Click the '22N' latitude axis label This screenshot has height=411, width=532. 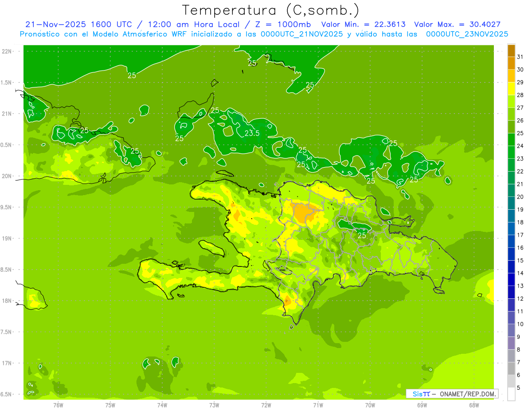pos(6,51)
